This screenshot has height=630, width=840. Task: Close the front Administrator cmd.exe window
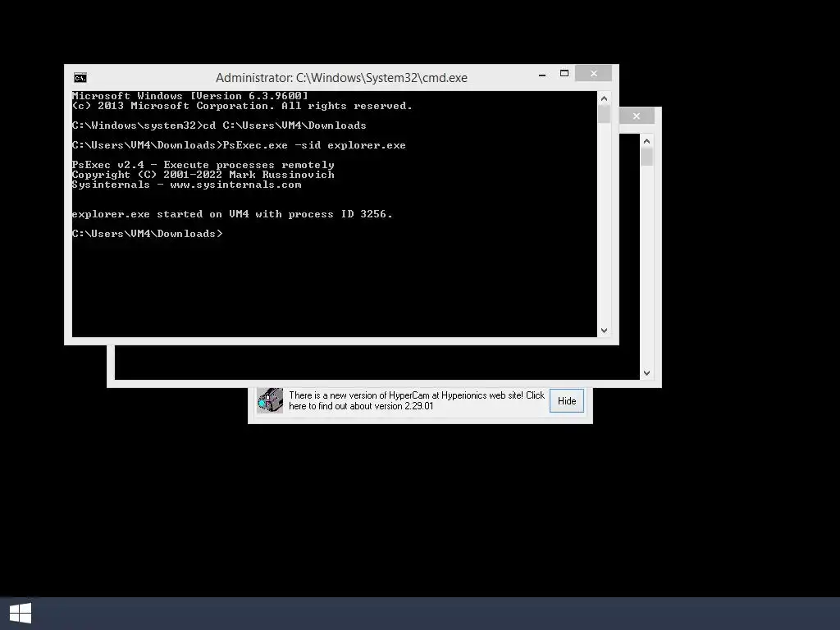tap(594, 73)
